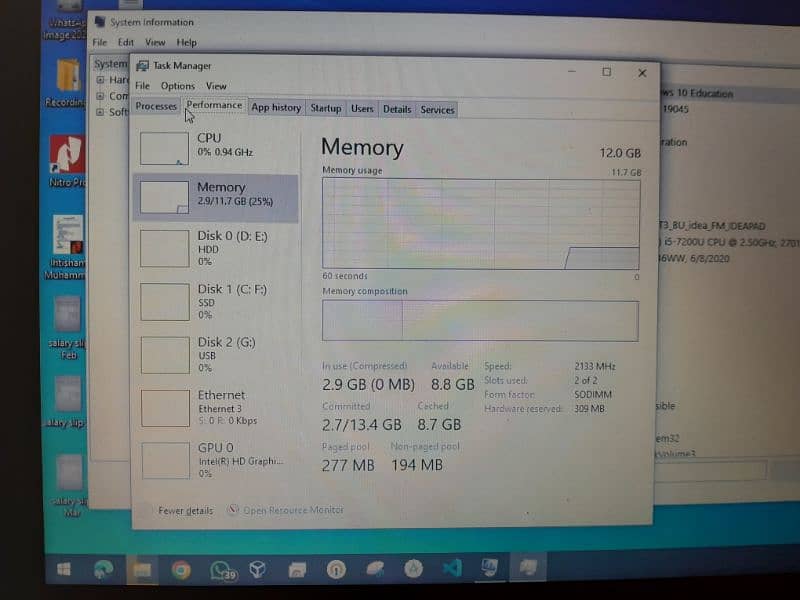This screenshot has height=600, width=800.
Task: Open Task Manager View menu
Action: [x=216, y=86]
